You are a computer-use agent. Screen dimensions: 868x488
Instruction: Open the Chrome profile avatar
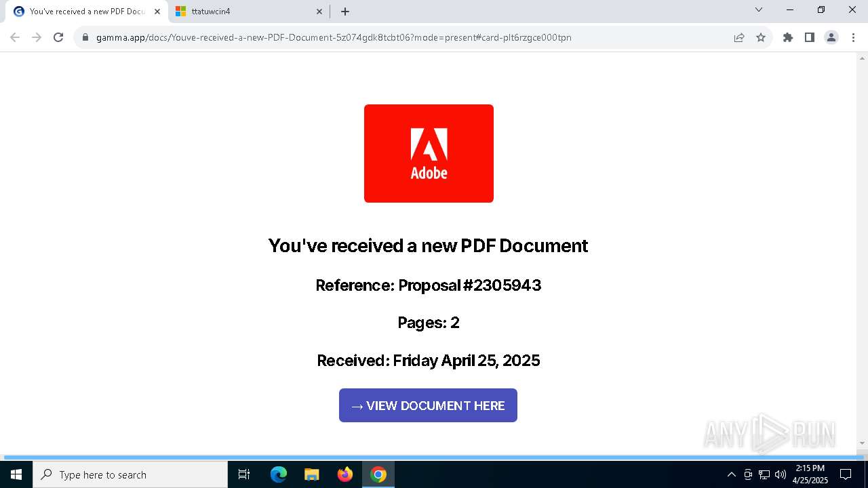[831, 37]
